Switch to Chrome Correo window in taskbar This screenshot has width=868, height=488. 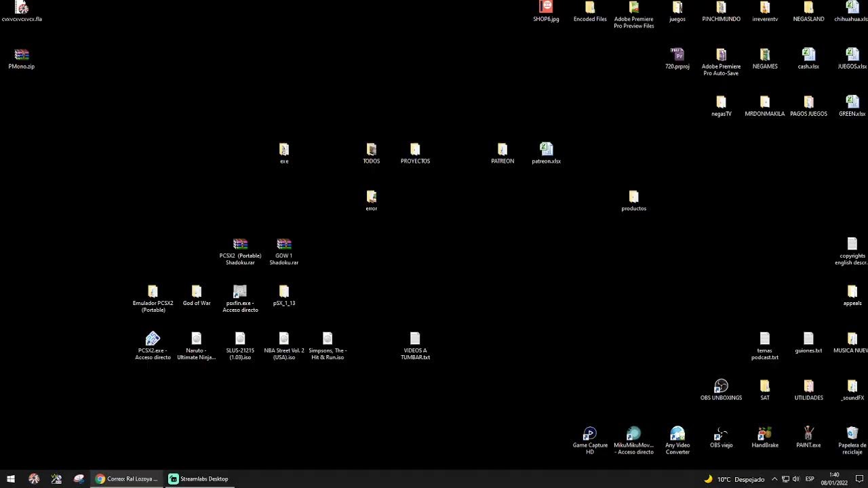[x=127, y=479]
